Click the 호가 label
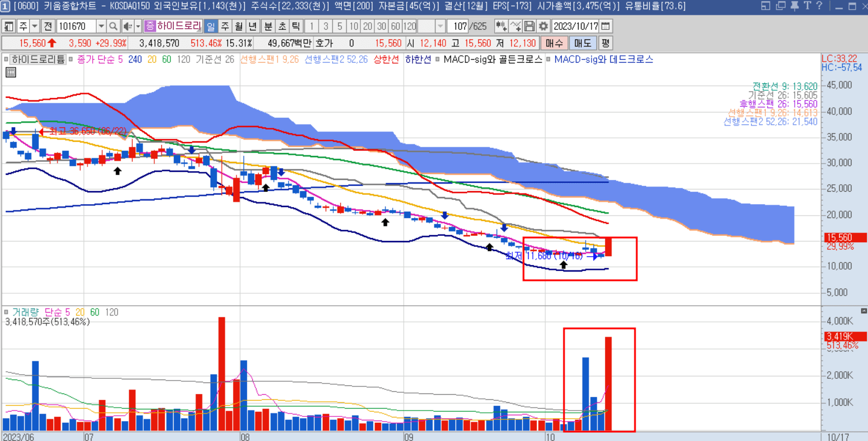This screenshot has width=868, height=441. (324, 43)
